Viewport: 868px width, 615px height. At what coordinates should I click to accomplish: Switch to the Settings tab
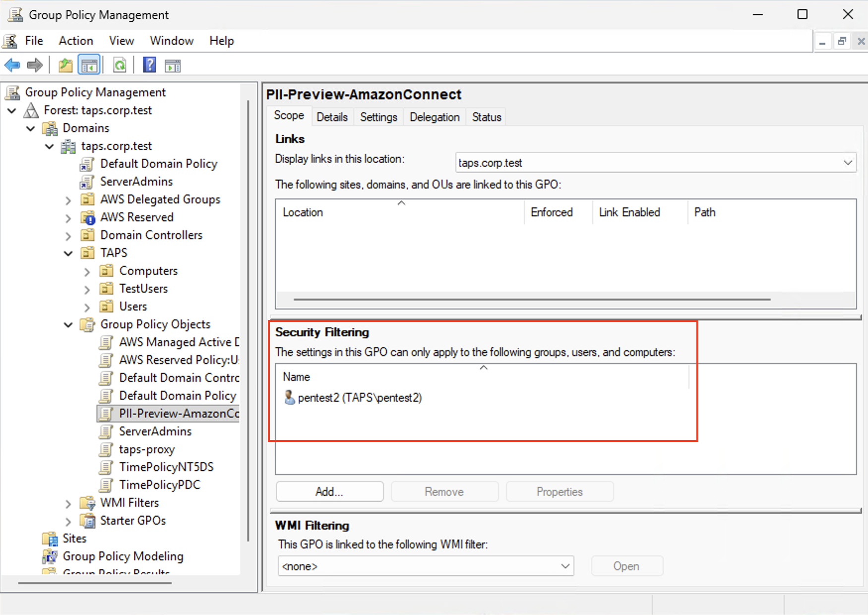pyautogui.click(x=378, y=117)
